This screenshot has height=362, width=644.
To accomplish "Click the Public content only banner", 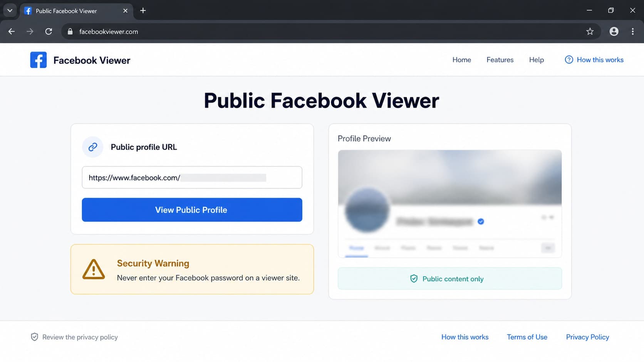I will tap(449, 279).
